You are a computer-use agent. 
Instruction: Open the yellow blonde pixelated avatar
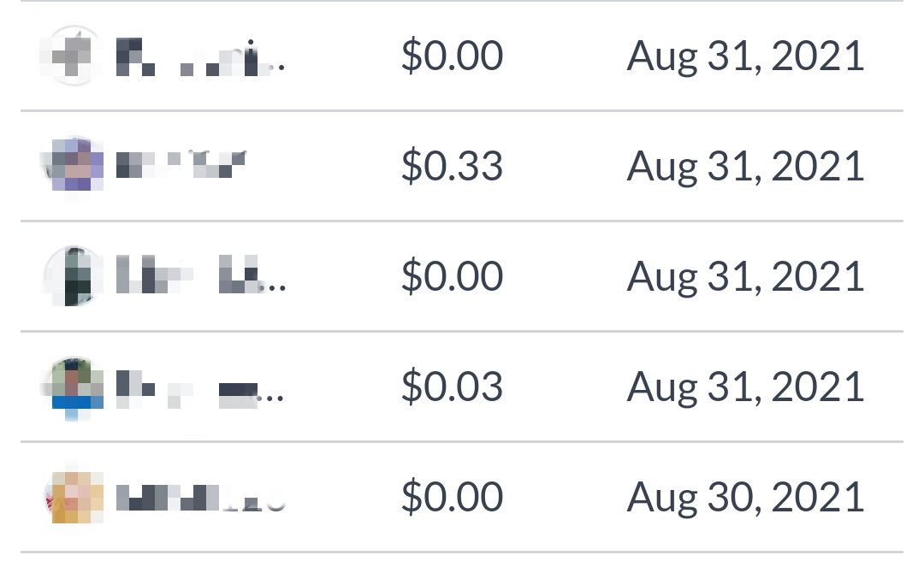[73, 497]
